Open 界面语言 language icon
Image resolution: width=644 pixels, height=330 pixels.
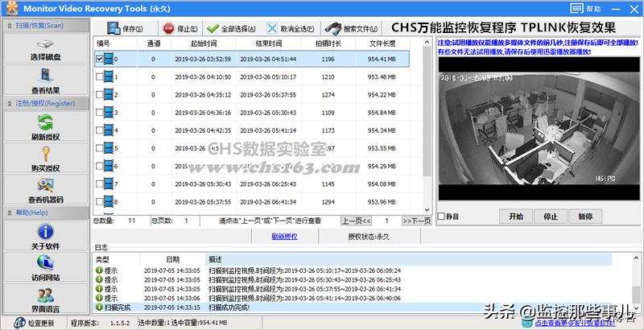coord(46,295)
